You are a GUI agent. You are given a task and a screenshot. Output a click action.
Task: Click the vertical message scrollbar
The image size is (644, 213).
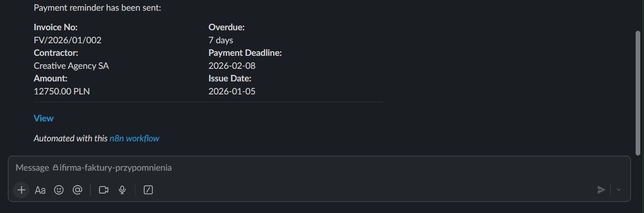pyautogui.click(x=638, y=93)
